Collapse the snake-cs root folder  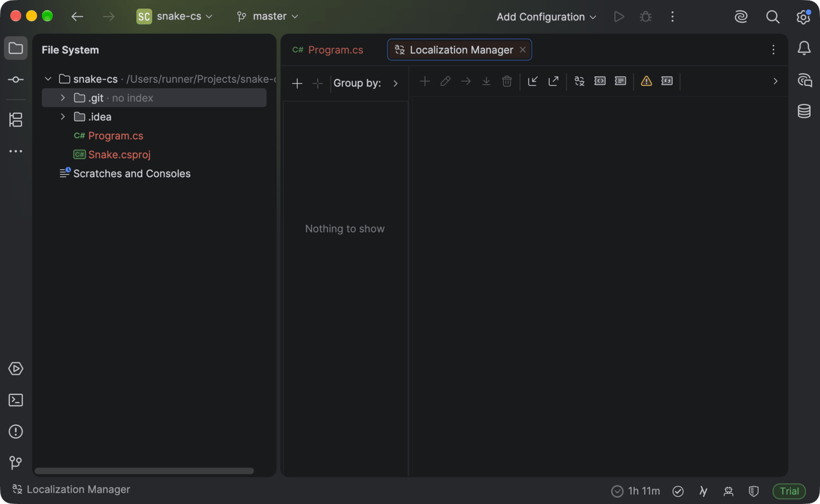tap(48, 79)
